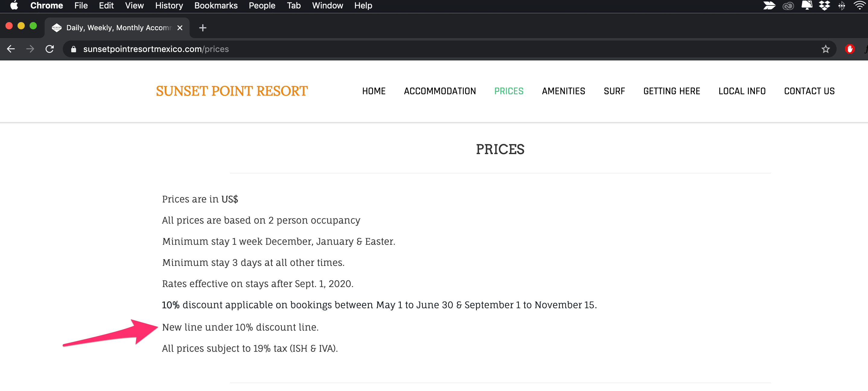The image size is (868, 391).
Task: Click the 'Prices are in US$' line
Action: [x=200, y=199]
